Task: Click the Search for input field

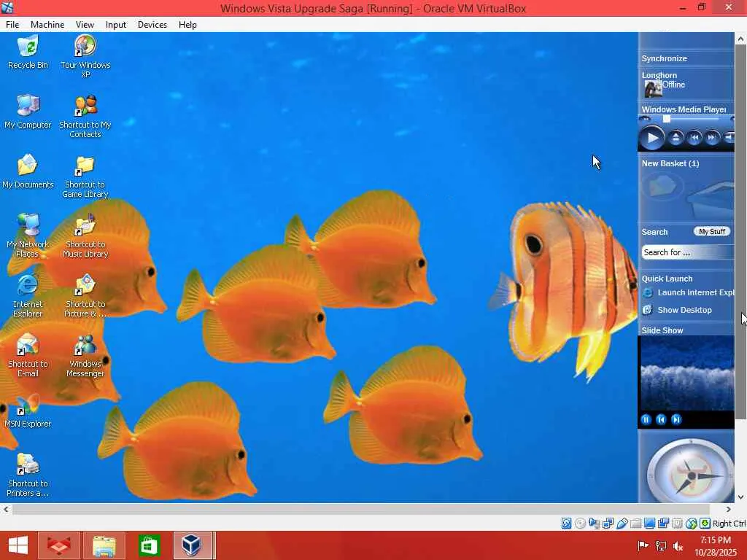Action: click(687, 252)
